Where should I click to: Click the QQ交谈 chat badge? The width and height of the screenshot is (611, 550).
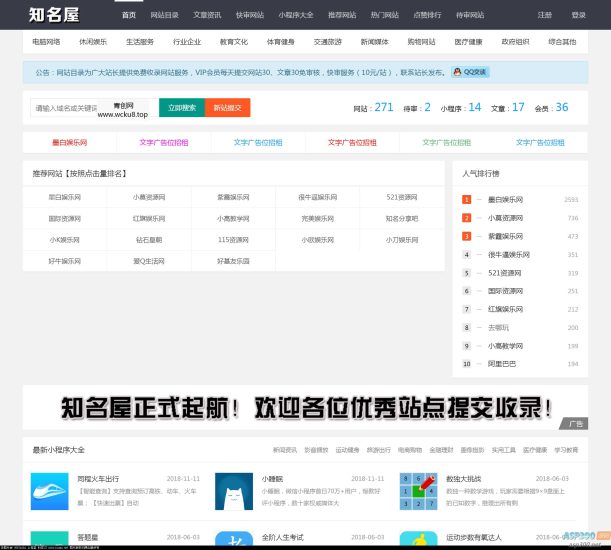click(x=470, y=72)
